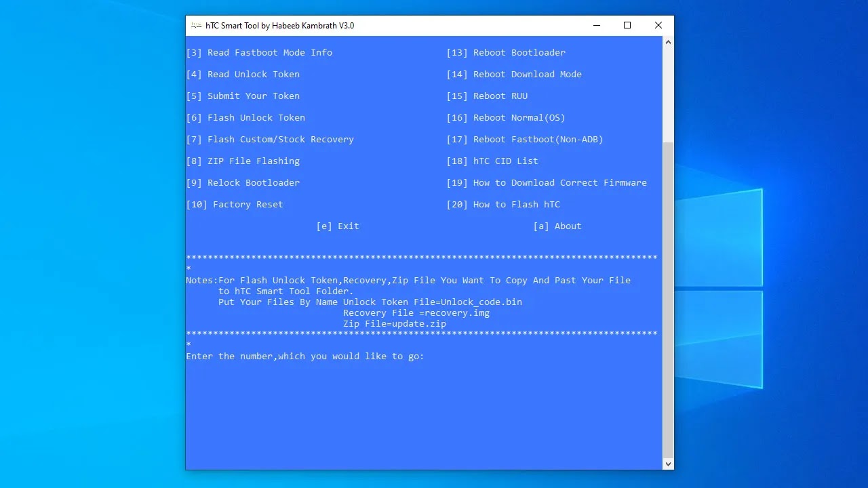Minimize the hTC Smart Tool window

pyautogui.click(x=596, y=26)
